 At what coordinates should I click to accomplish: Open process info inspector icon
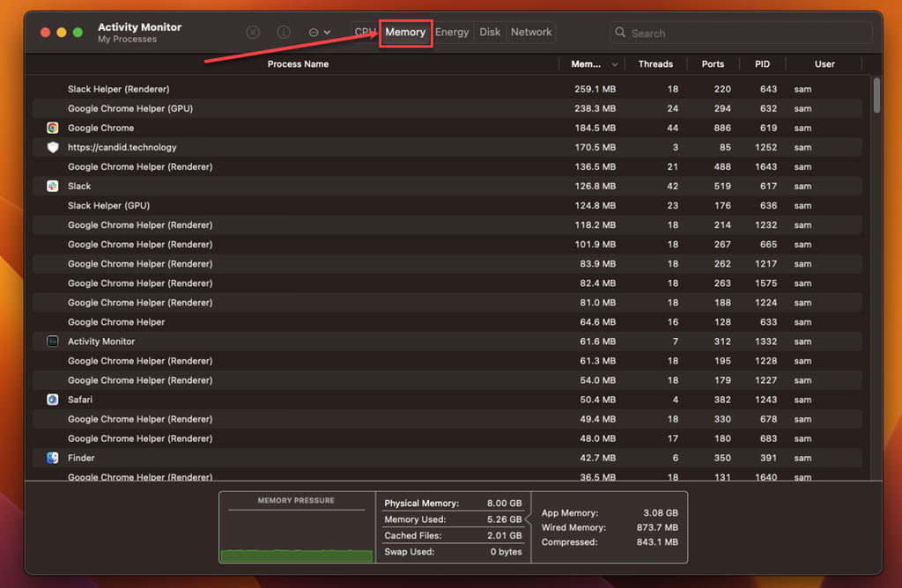click(284, 33)
